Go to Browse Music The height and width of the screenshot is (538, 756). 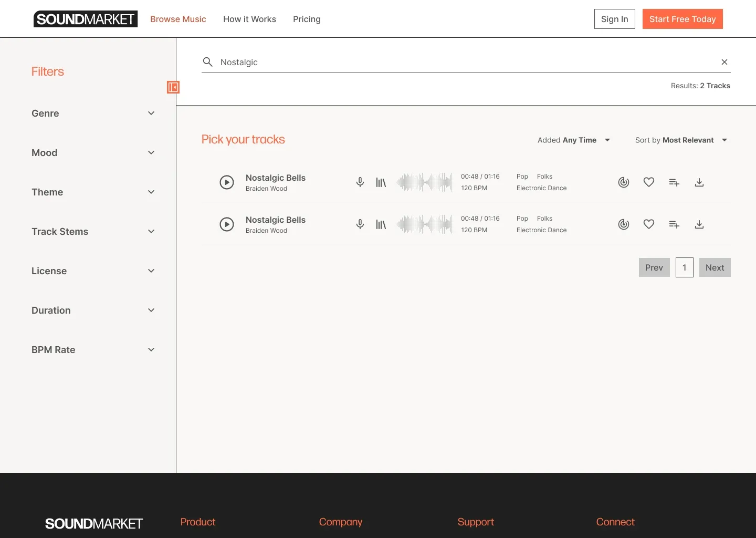coord(178,19)
